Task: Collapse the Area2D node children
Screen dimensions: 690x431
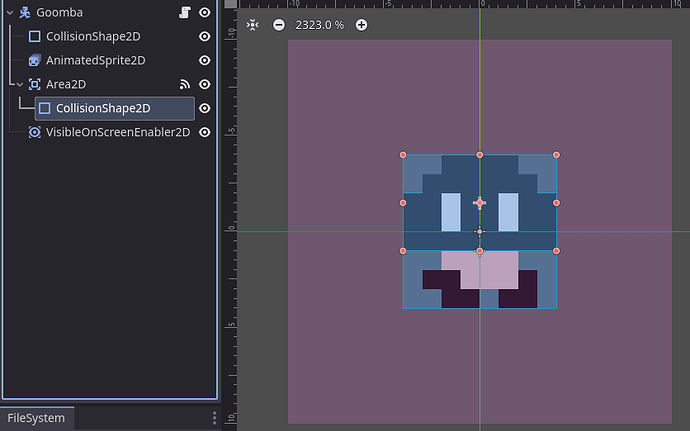Action: (x=20, y=85)
